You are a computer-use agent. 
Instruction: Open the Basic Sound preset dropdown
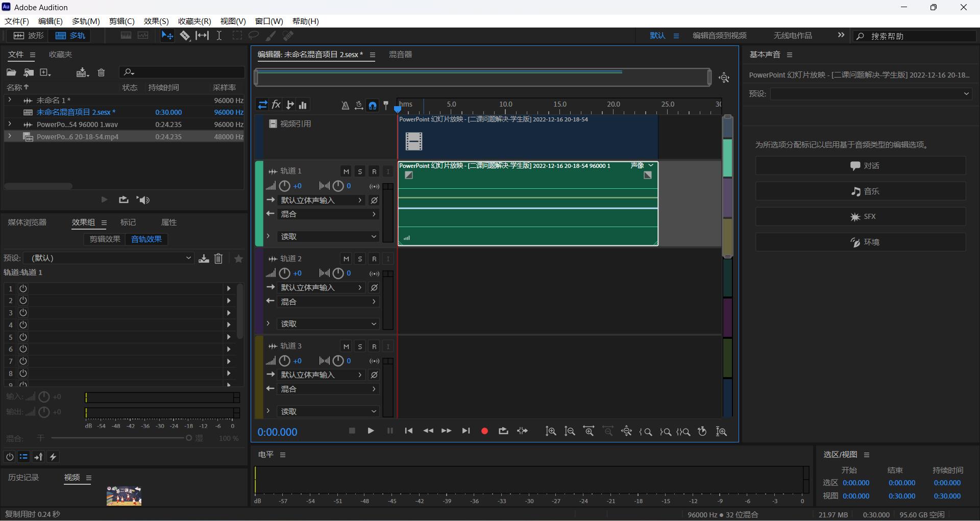point(870,94)
